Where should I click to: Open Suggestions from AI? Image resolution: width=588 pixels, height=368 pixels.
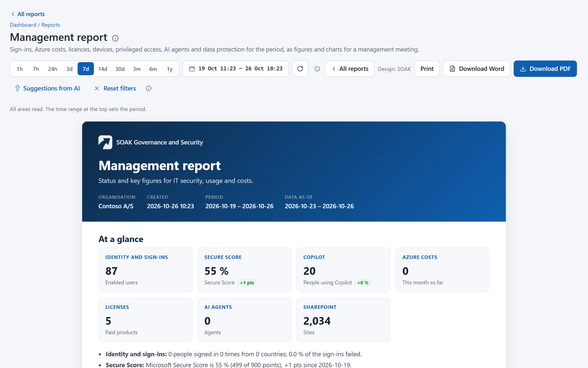[x=47, y=88]
